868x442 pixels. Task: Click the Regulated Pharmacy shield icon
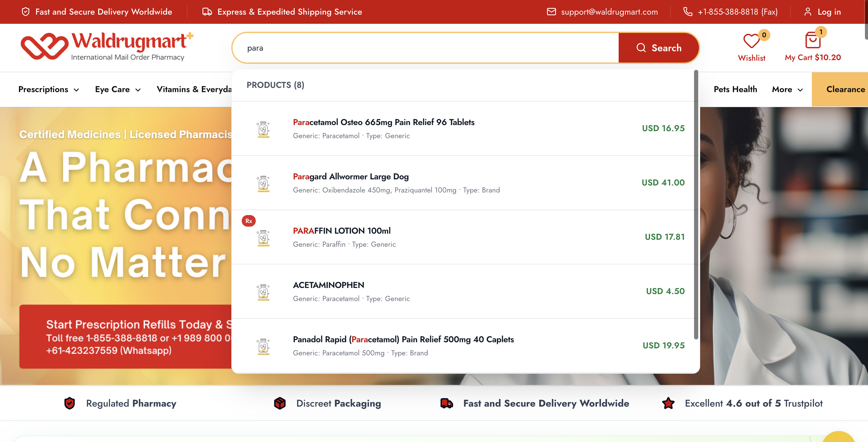(69, 403)
